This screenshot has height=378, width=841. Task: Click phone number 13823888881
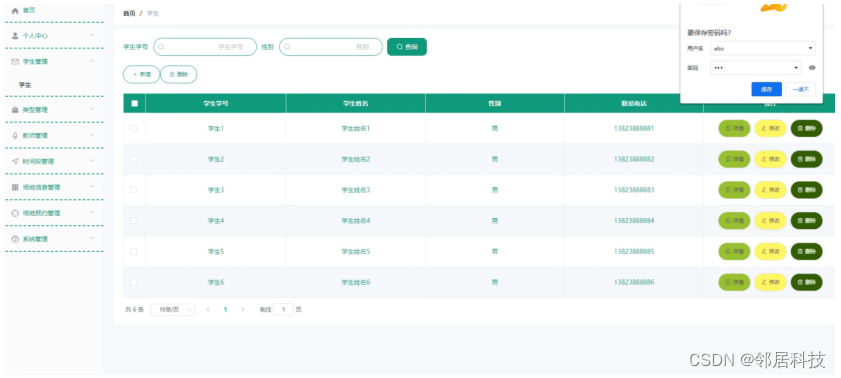[634, 129]
